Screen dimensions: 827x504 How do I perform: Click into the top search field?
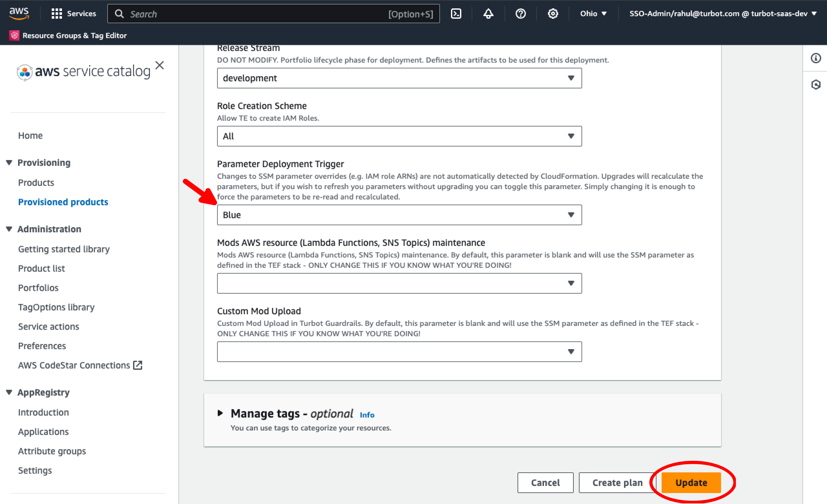(235, 14)
